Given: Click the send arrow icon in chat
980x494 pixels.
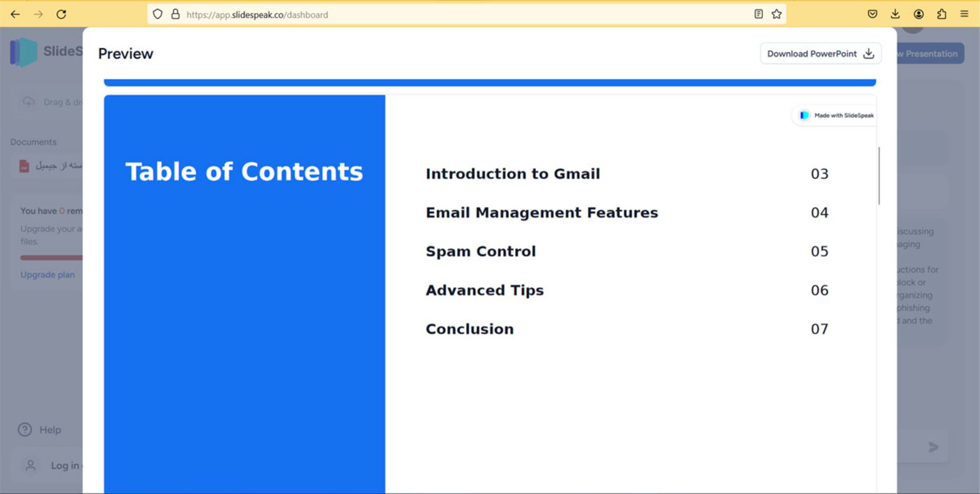Looking at the screenshot, I should (934, 448).
